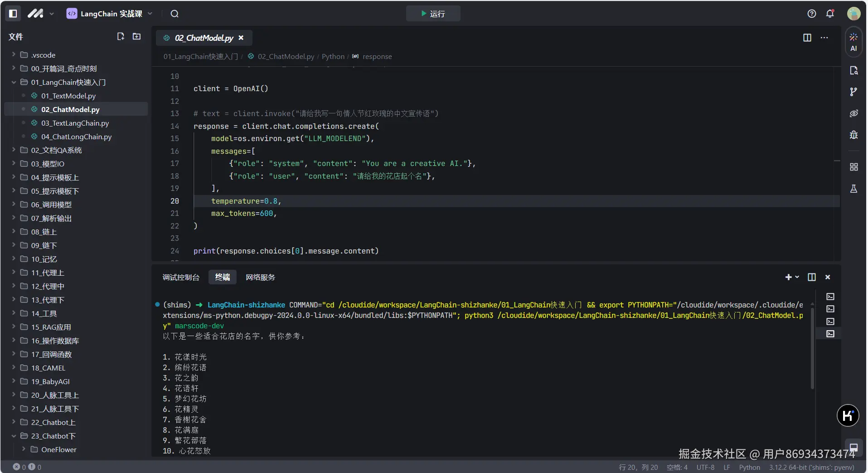The image size is (868, 473).
Task: Click the new file icon in file panel
Action: click(x=121, y=37)
